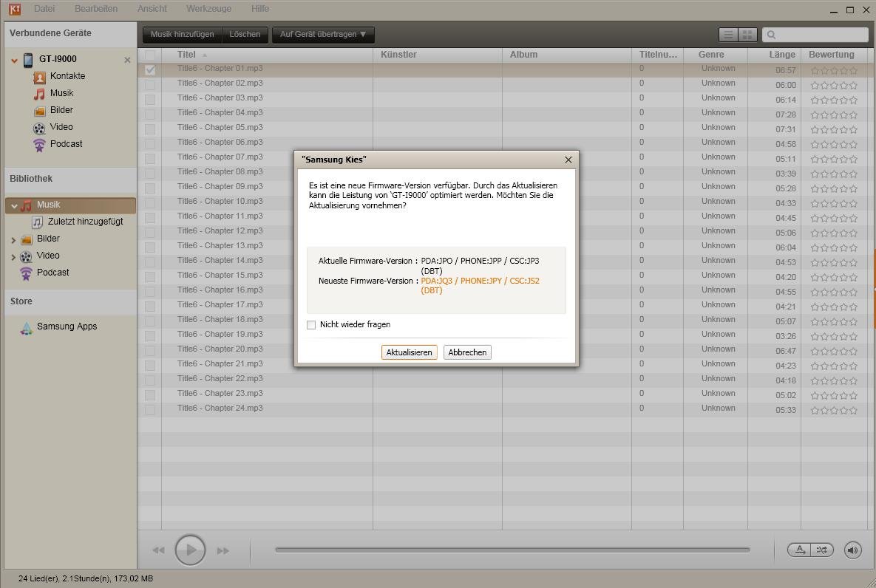Image resolution: width=876 pixels, height=588 pixels.
Task: Click Video library reel icon
Action: tap(27, 256)
